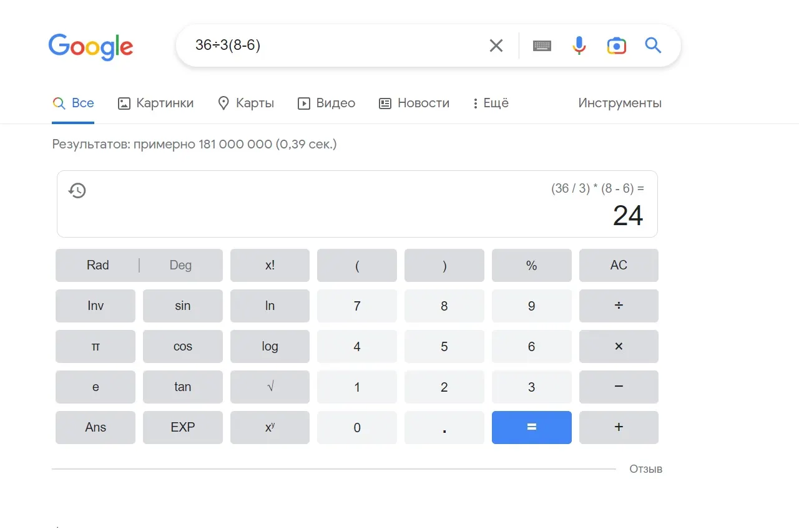Switch calculator to Rad mode
The image size is (799, 532).
(x=98, y=265)
